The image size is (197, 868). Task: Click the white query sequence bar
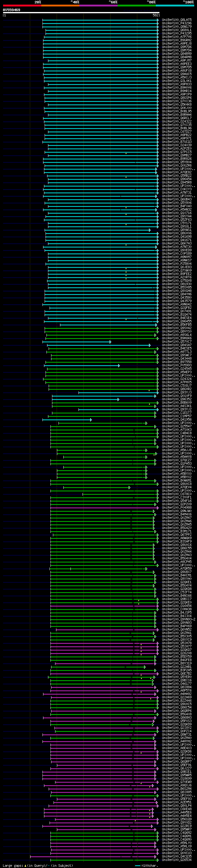81,12
